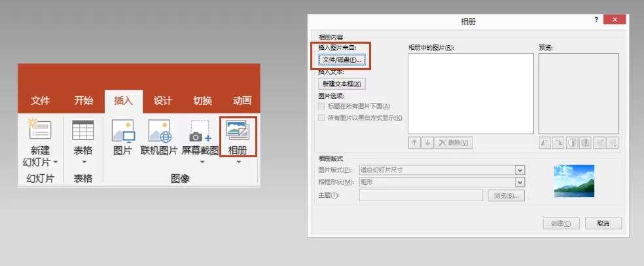Switch to the 动画 tab
The height and width of the screenshot is (266, 644).
point(242,101)
